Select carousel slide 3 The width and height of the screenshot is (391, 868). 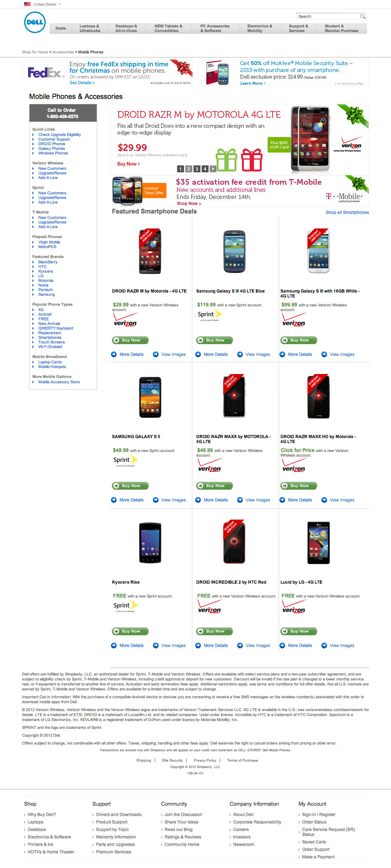197,169
